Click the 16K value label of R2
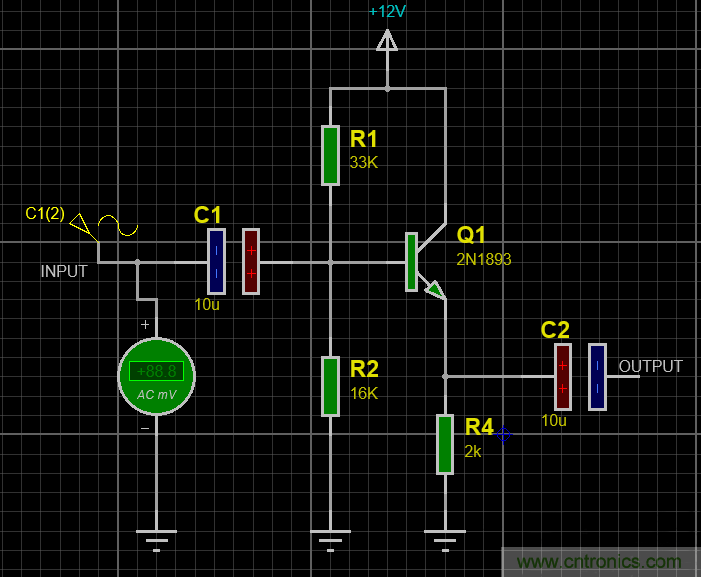The height and width of the screenshot is (577, 701). (364, 393)
